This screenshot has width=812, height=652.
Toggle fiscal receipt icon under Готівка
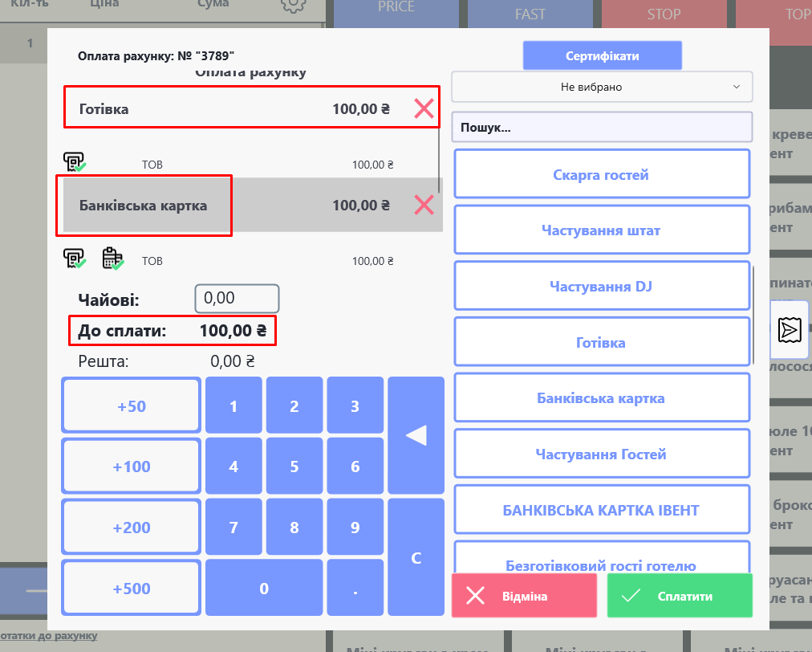coord(75,164)
